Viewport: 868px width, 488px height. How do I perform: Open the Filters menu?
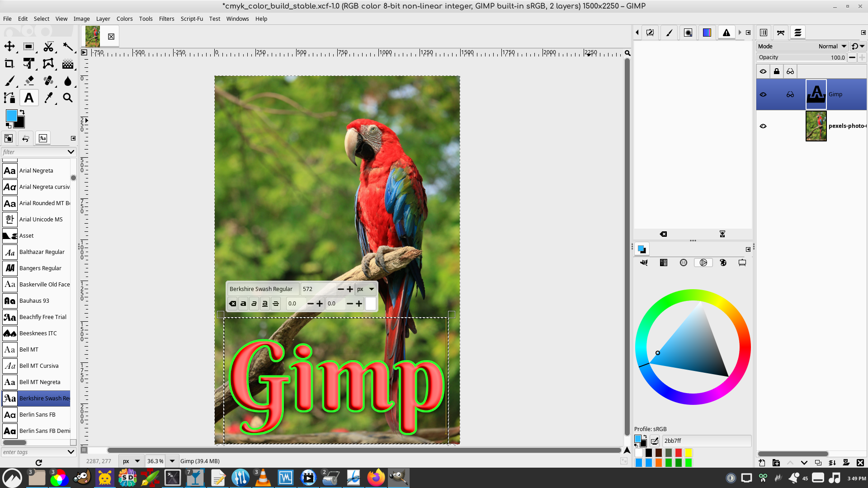tap(166, 19)
